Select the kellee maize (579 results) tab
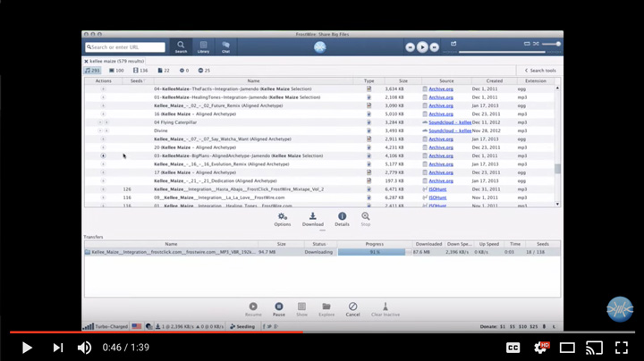644x361 pixels. pyautogui.click(x=116, y=61)
